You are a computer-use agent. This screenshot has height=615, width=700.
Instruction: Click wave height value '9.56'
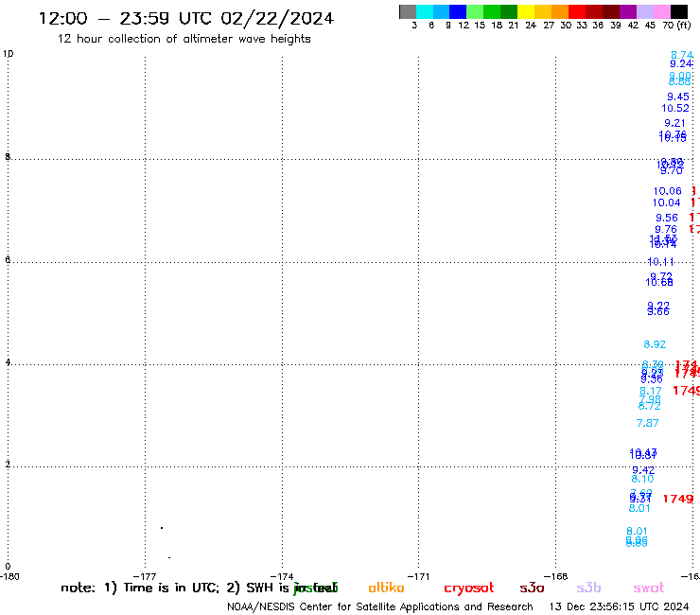pos(667,218)
